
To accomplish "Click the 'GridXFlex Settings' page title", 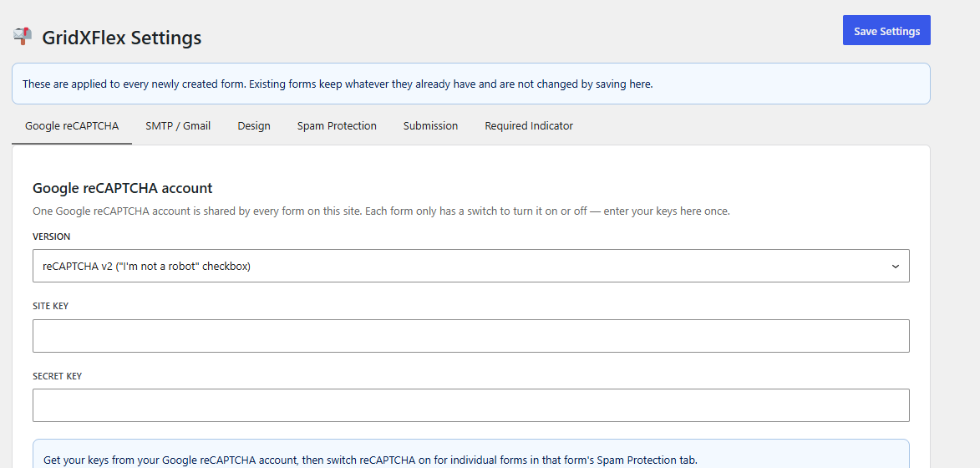I will click(x=122, y=38).
